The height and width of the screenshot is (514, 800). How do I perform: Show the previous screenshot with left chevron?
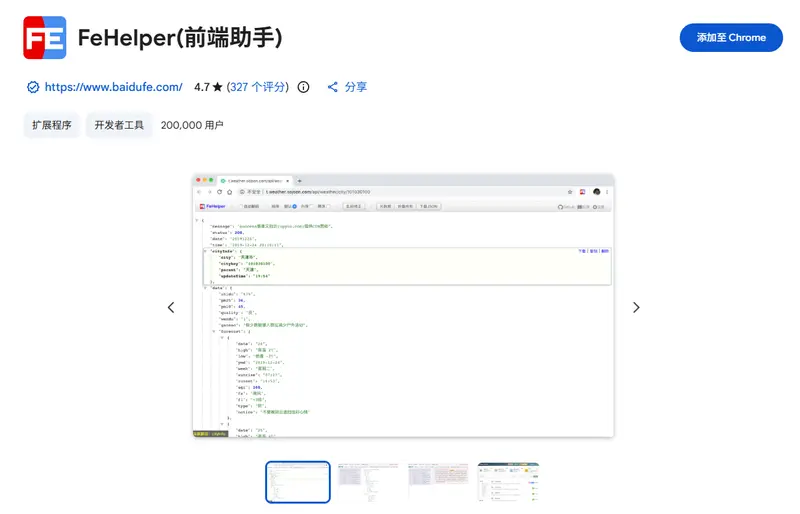[171, 307]
